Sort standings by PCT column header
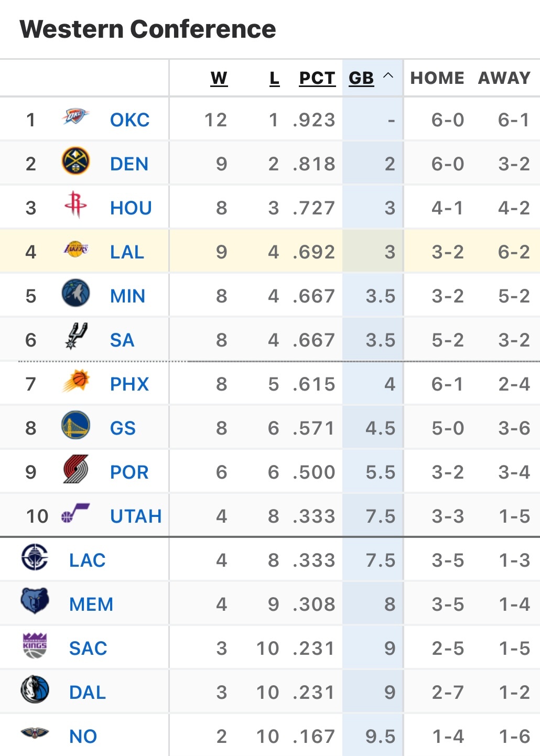 [x=317, y=78]
